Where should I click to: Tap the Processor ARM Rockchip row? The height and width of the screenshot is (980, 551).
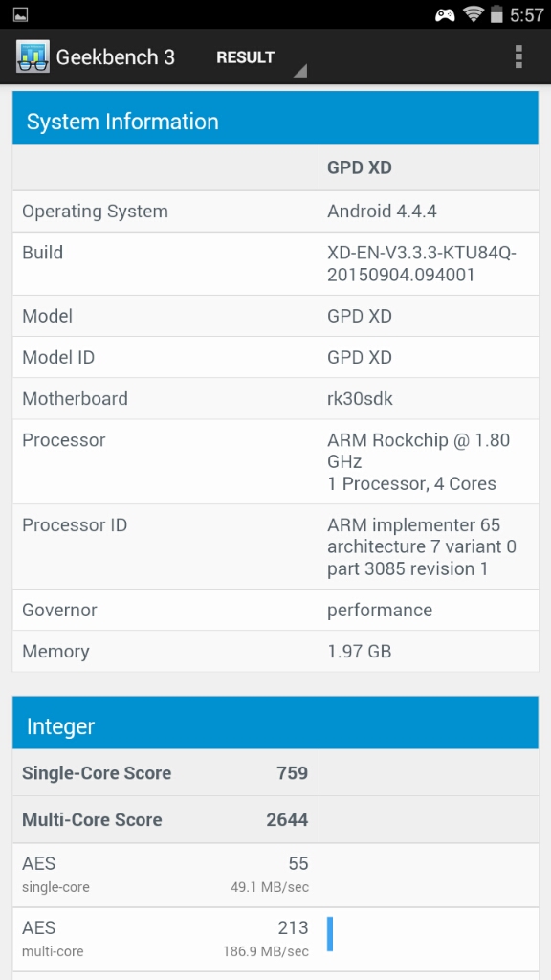(x=275, y=462)
